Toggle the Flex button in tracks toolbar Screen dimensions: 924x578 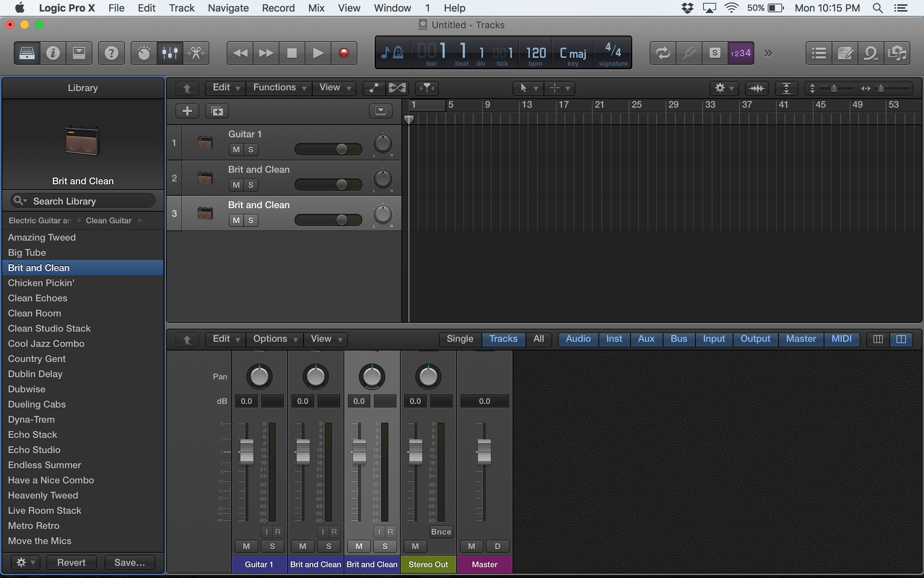point(397,88)
